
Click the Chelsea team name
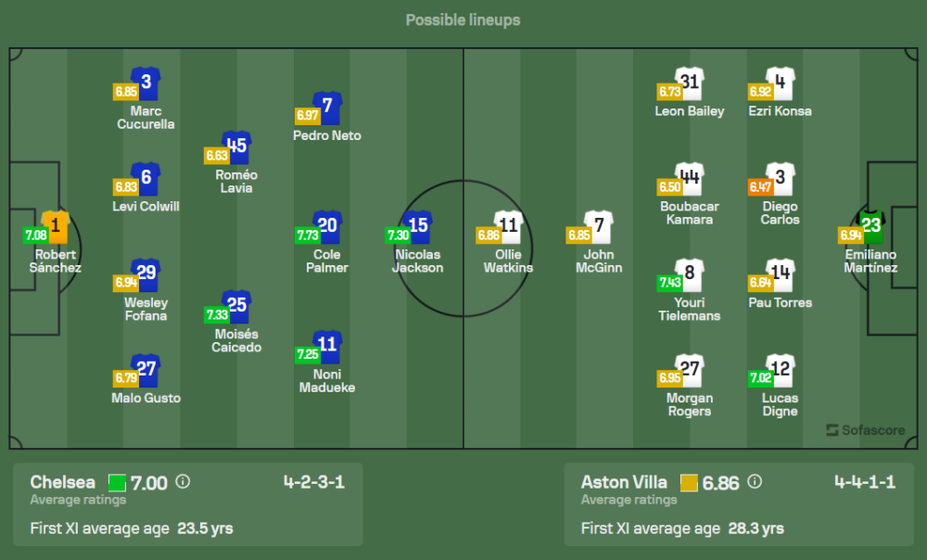(62, 482)
